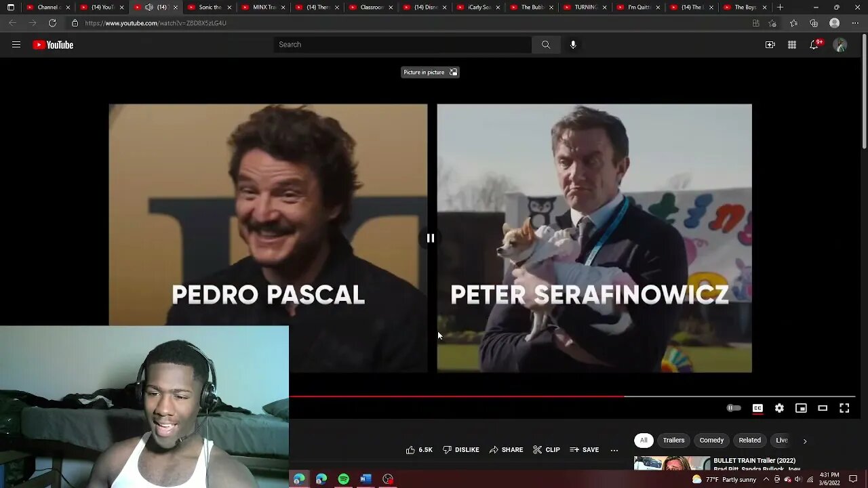Pause the video with center pause icon
This screenshot has height=488, width=868.
click(430, 238)
